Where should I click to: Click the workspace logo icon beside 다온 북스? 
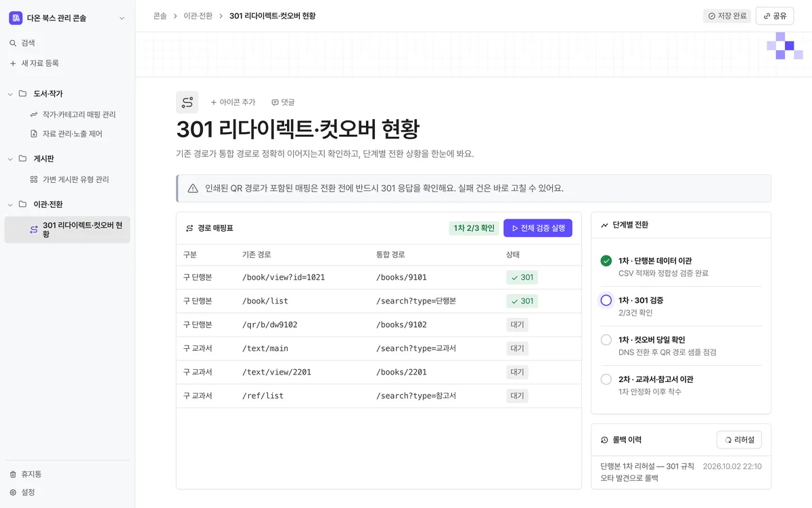(16, 18)
